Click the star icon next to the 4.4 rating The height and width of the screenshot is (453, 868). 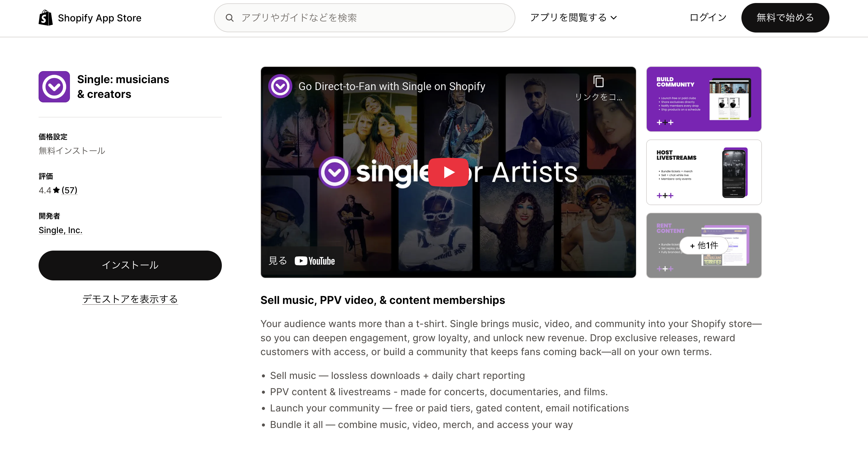coord(56,190)
